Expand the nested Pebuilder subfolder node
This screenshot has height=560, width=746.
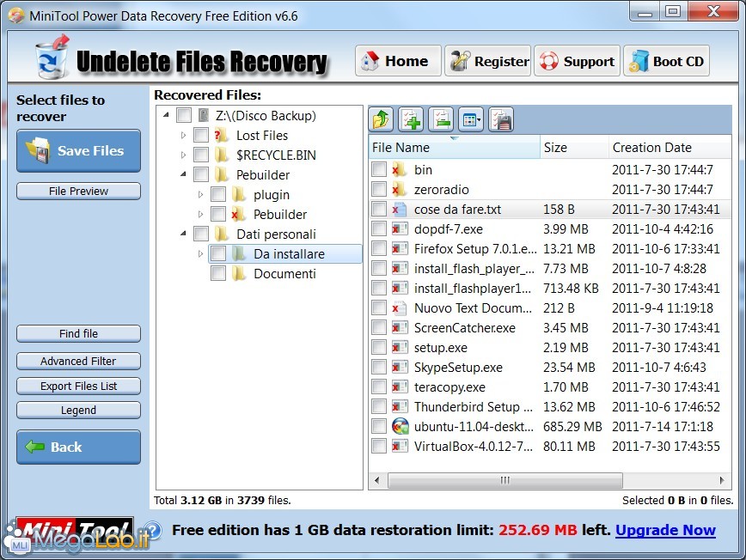point(200,215)
